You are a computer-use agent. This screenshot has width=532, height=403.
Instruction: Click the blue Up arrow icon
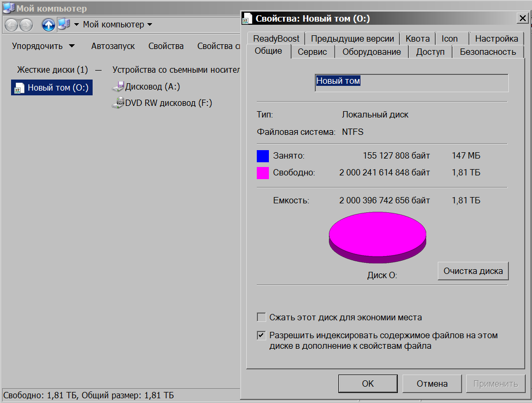pos(48,25)
